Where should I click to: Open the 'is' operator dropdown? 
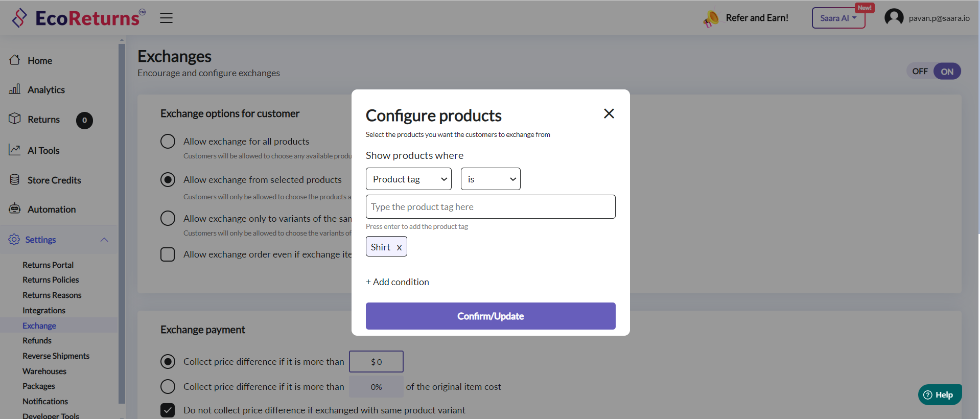(490, 179)
